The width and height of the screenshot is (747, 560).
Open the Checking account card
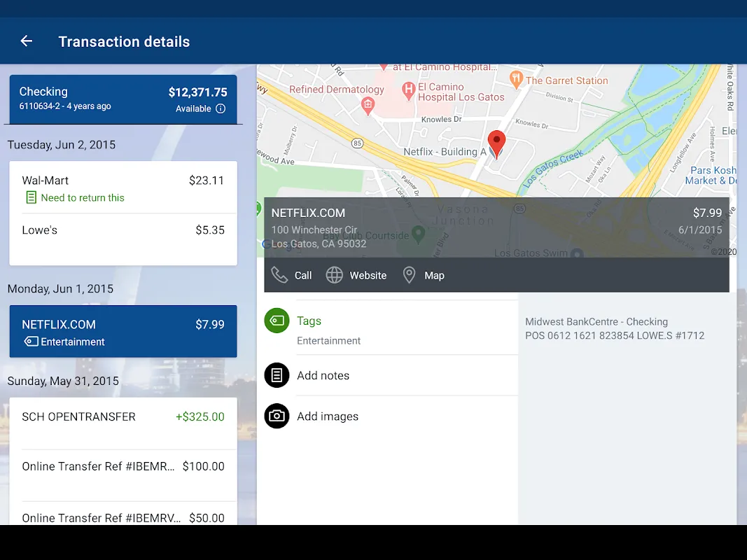[123, 99]
